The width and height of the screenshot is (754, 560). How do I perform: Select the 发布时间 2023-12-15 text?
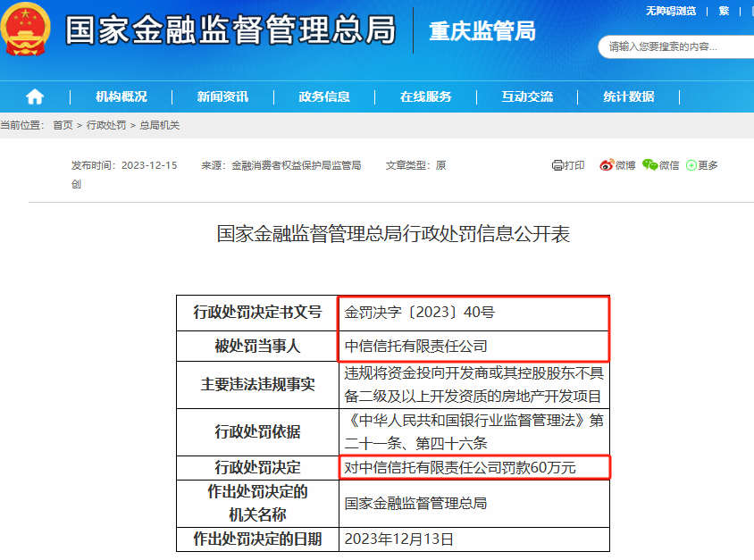point(124,165)
